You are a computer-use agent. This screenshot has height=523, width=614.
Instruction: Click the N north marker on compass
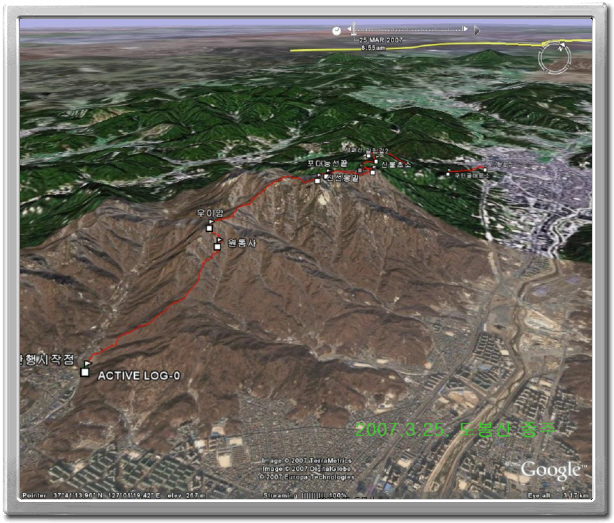pos(562,47)
